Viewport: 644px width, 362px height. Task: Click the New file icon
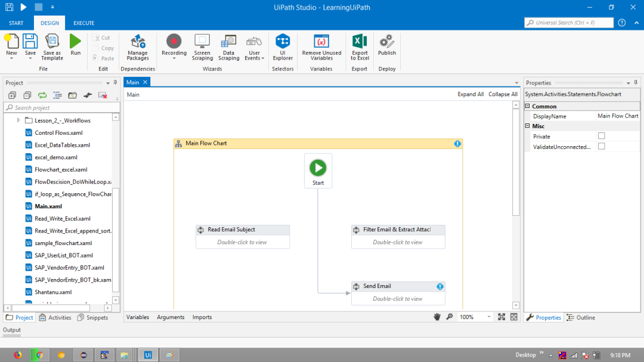pos(11,42)
